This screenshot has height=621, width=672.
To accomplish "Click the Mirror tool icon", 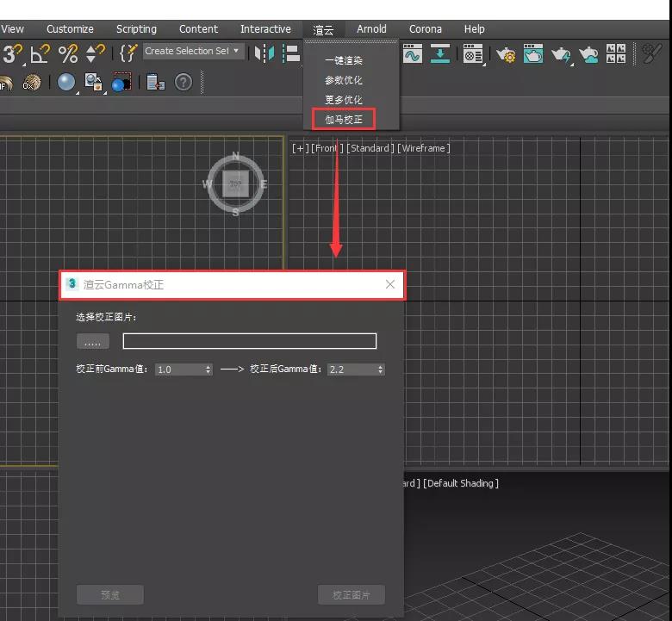I will click(x=265, y=54).
